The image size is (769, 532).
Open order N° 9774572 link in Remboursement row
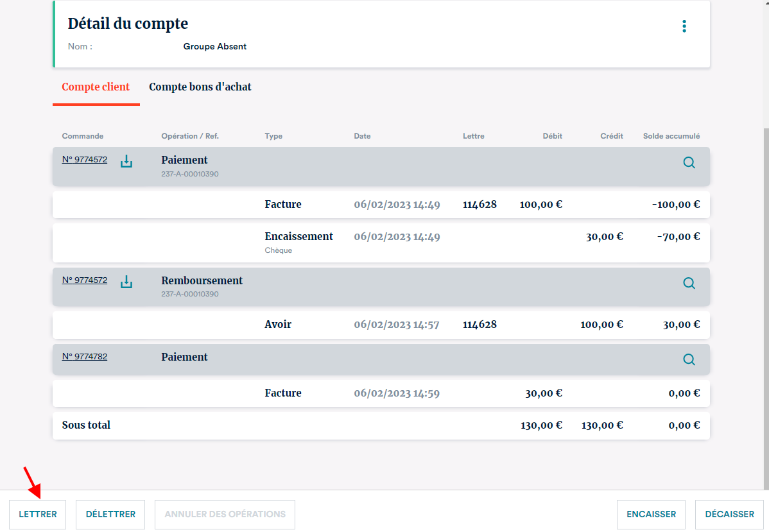pos(85,280)
